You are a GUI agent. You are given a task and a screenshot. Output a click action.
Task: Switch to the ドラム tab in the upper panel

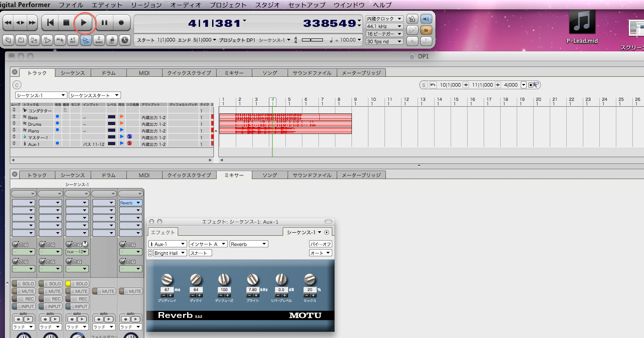coord(109,73)
